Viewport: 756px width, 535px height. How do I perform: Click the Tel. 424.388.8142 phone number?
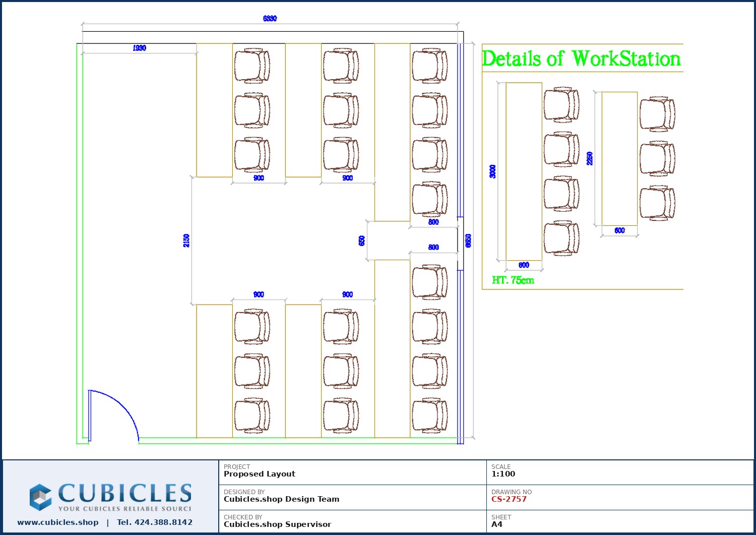pyautogui.click(x=155, y=522)
